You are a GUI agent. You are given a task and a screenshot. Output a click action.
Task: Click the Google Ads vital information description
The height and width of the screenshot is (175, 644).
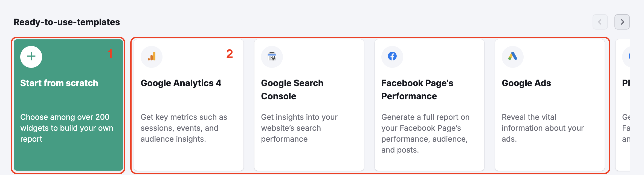(543, 128)
